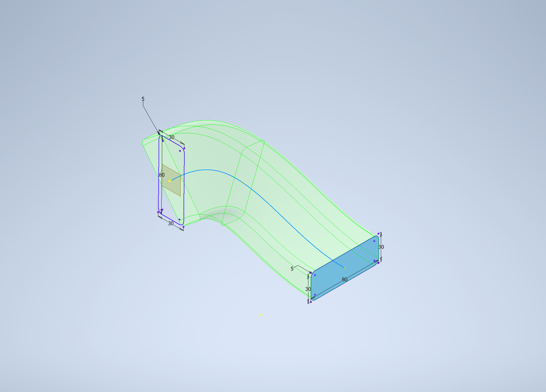
Task: Click the "80" height dimension on the left profile
Action: (161, 175)
